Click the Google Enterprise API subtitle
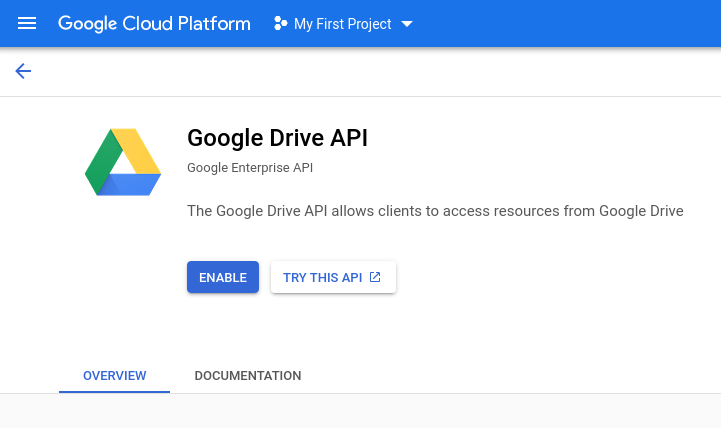The width and height of the screenshot is (721, 428). (x=249, y=168)
